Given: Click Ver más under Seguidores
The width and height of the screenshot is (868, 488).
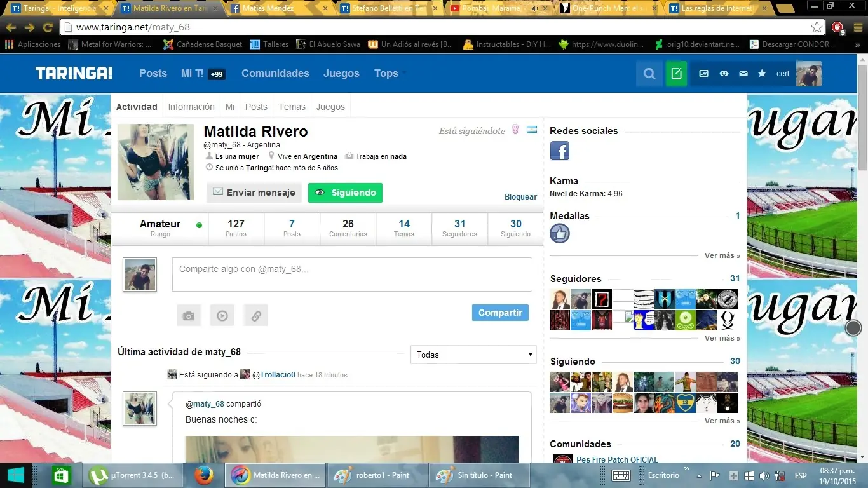Looking at the screenshot, I should coord(722,338).
